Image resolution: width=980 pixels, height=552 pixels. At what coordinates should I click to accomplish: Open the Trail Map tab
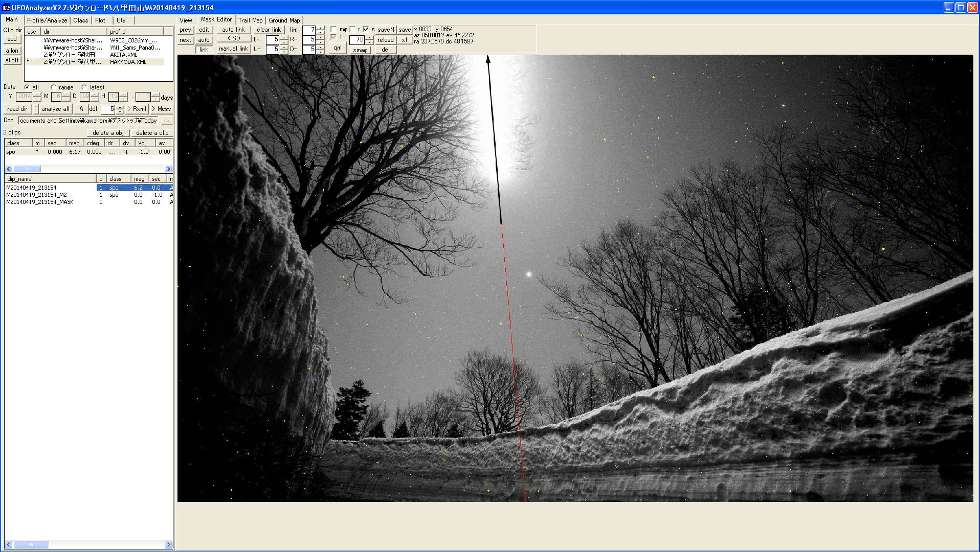(250, 20)
